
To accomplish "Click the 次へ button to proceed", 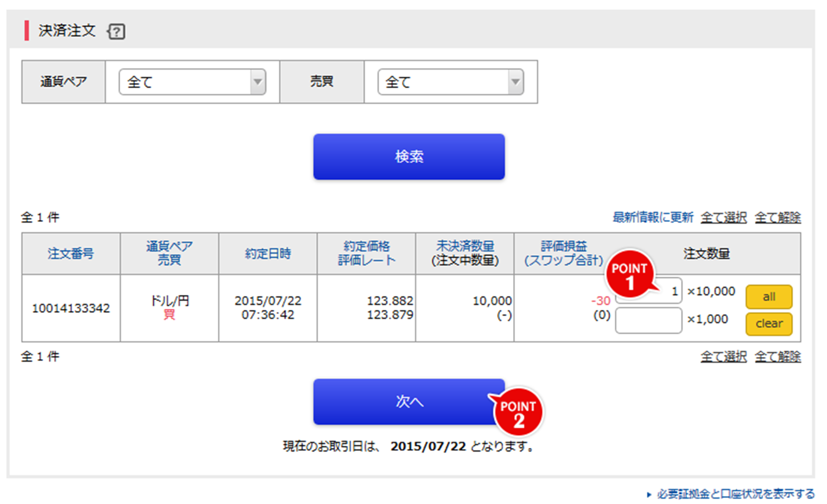I will [x=408, y=401].
